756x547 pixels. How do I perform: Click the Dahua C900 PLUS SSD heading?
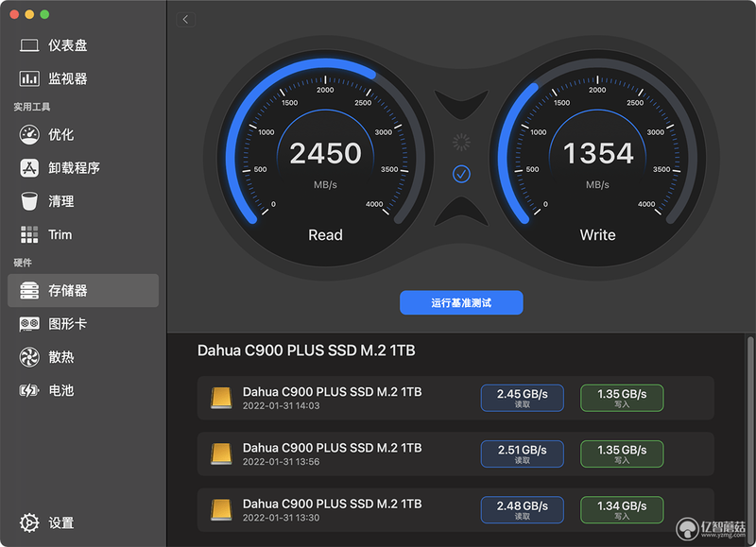point(306,350)
